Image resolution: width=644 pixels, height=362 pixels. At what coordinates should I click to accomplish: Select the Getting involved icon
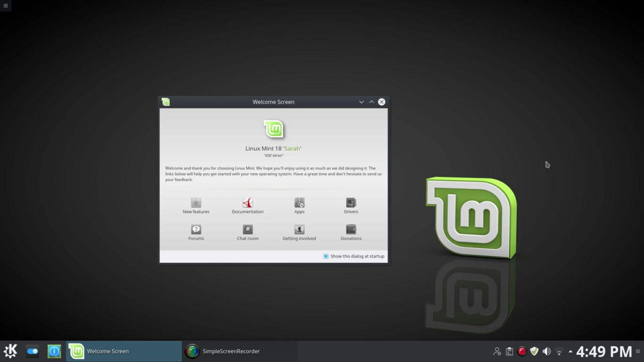pyautogui.click(x=299, y=230)
